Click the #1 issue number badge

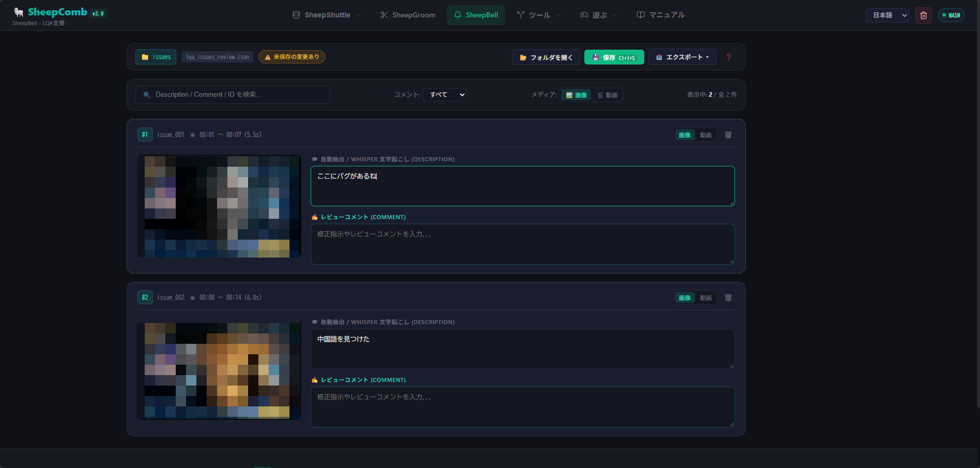tap(145, 135)
